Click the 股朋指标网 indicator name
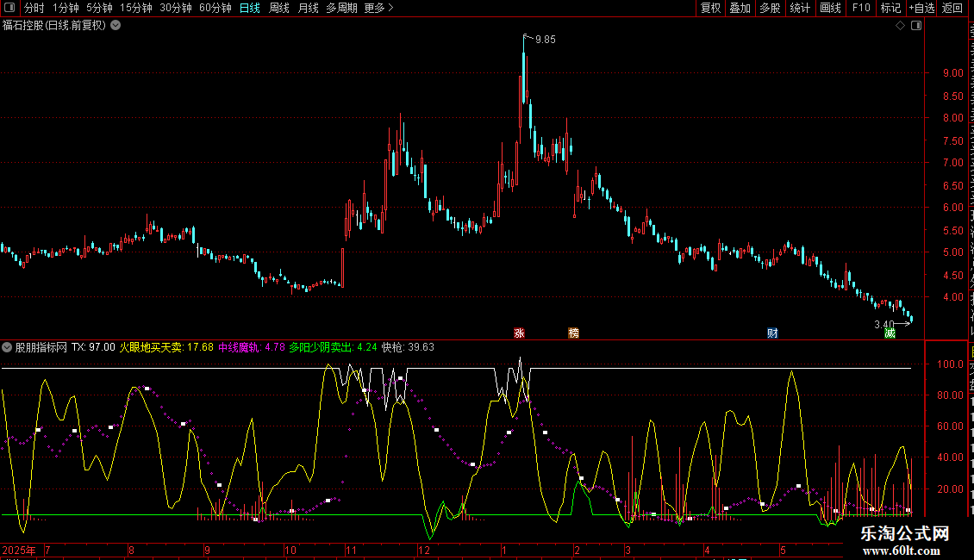974x560 pixels. (41, 348)
